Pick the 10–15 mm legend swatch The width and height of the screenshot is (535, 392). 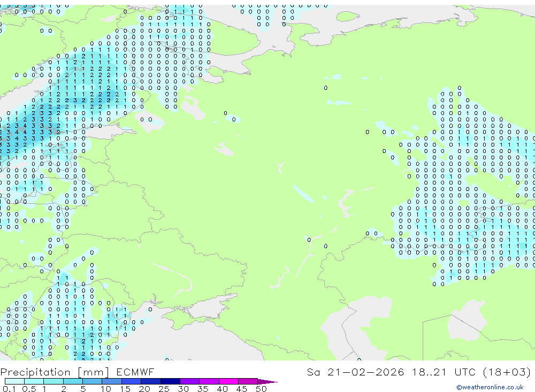coord(112,381)
